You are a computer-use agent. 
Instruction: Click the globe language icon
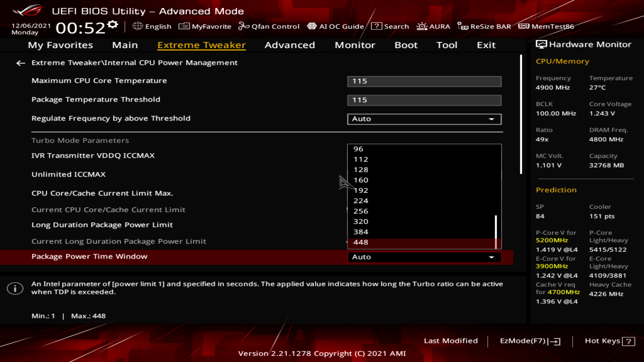coord(138,26)
